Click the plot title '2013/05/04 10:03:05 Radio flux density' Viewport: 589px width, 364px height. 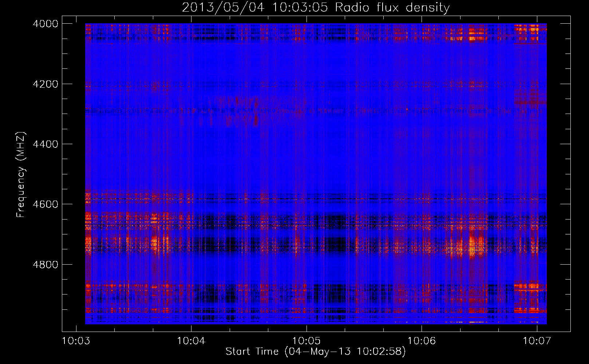(x=316, y=8)
